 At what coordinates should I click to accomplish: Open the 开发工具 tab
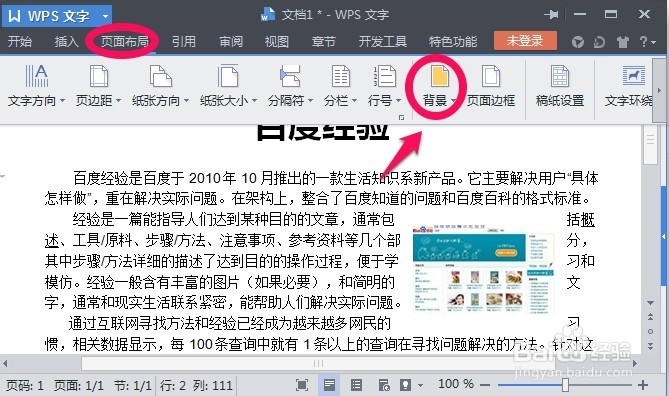click(x=383, y=41)
